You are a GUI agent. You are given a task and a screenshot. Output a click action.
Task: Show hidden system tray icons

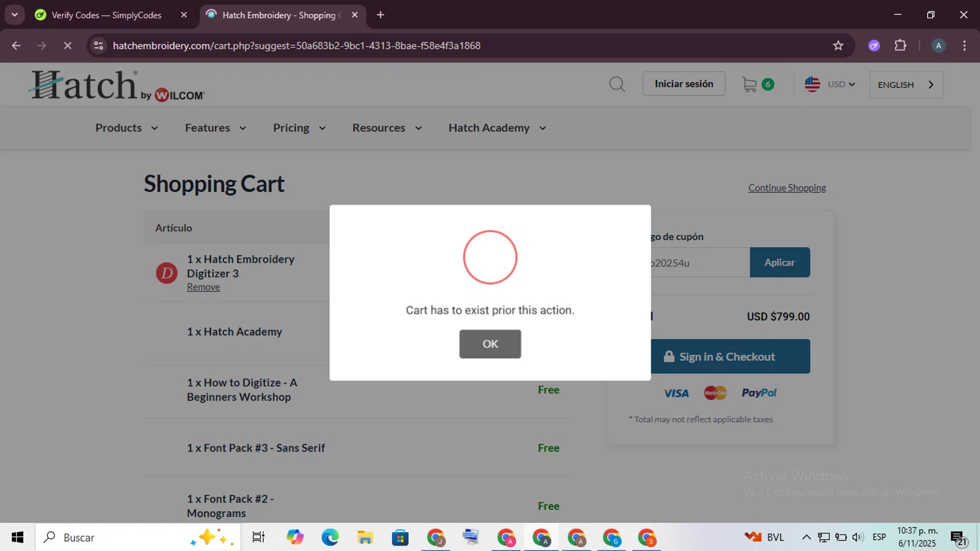[x=806, y=537]
